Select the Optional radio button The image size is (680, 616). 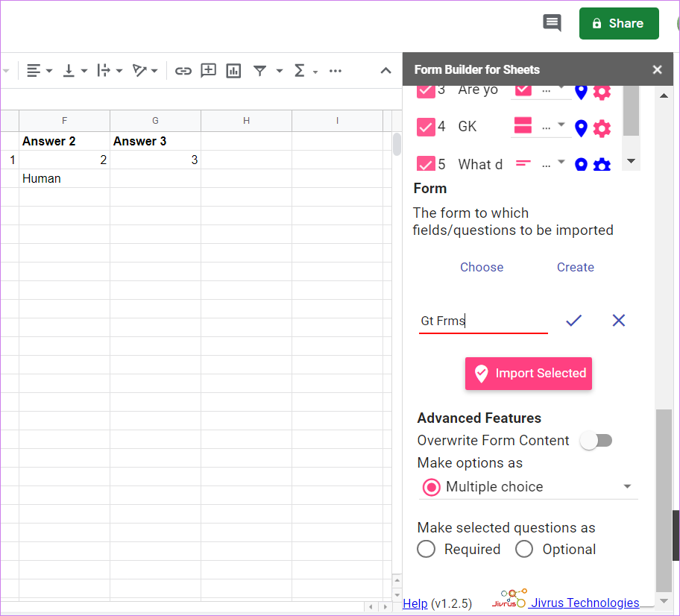click(524, 550)
